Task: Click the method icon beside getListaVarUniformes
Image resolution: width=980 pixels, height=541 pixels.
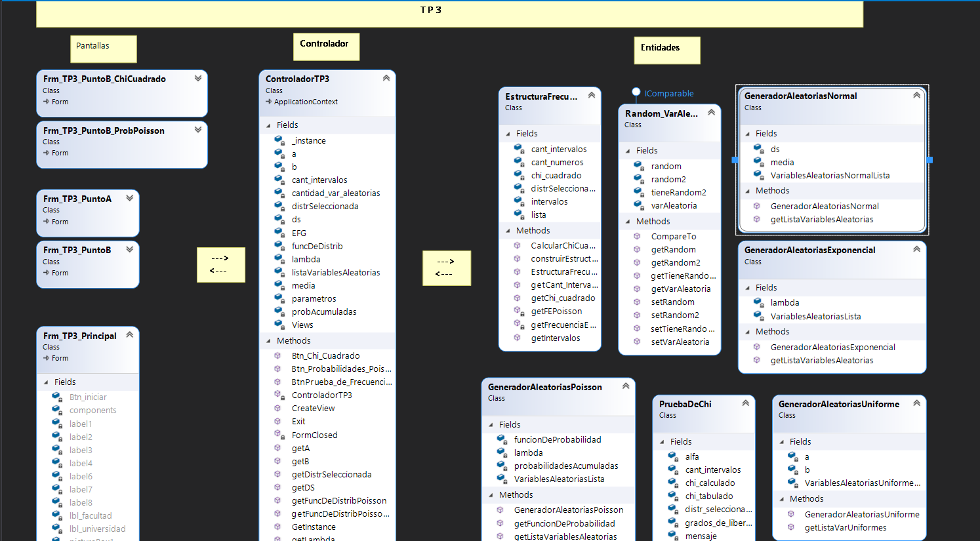Action: (x=791, y=528)
